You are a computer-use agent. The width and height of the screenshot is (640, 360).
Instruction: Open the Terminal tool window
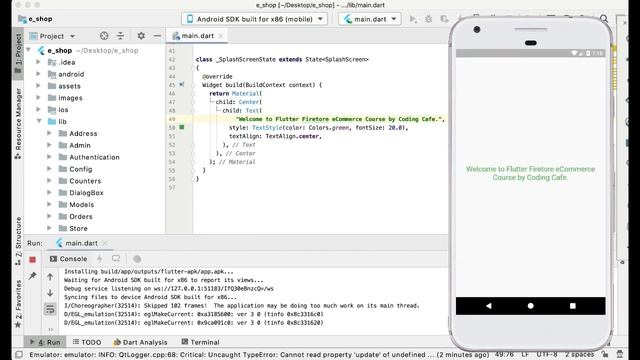(200, 342)
